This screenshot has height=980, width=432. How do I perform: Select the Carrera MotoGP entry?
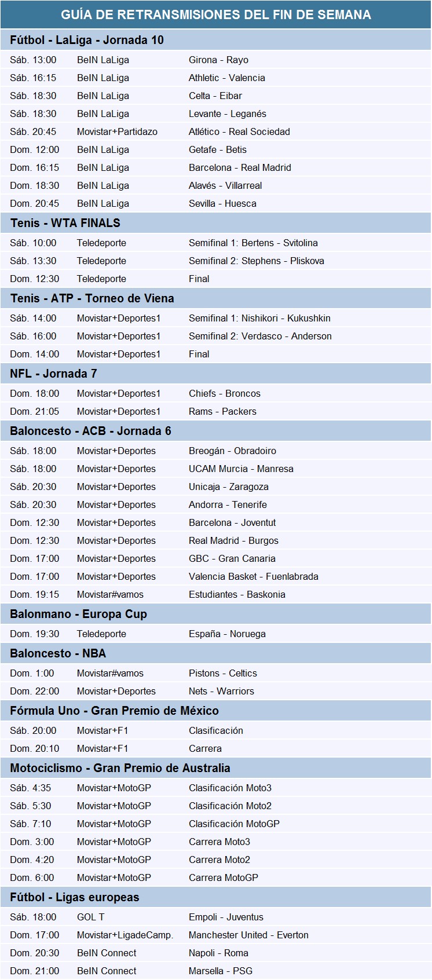224,877
